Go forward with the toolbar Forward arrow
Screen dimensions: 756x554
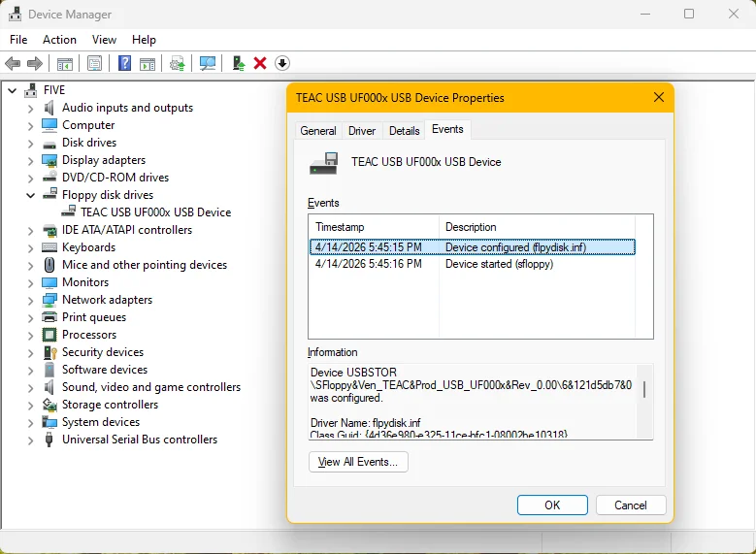pos(35,63)
